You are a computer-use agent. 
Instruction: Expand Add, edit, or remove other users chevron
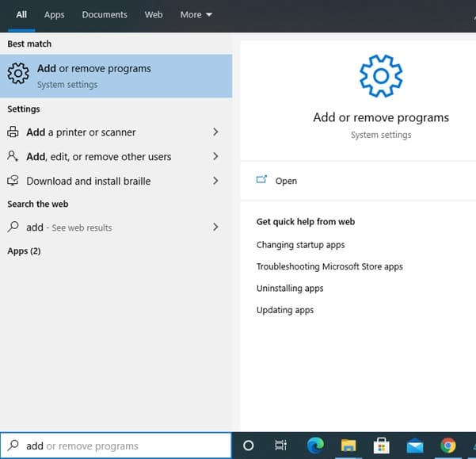coord(215,156)
